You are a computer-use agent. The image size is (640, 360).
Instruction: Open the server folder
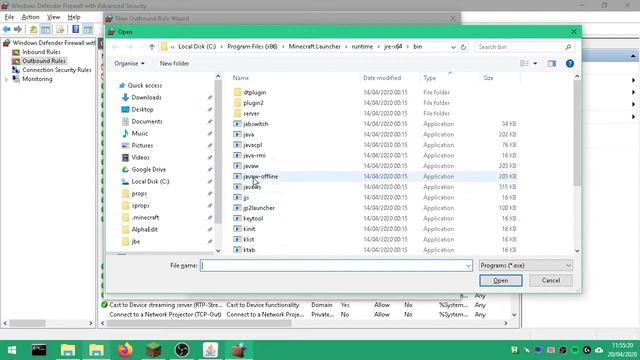click(251, 113)
